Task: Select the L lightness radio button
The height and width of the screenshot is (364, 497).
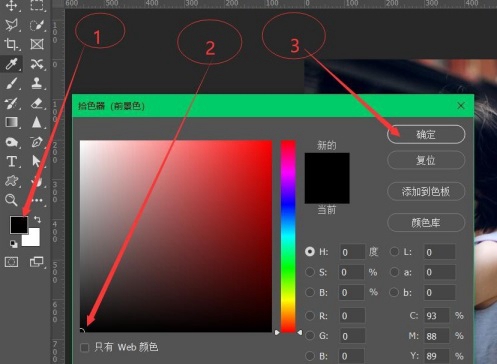Action: click(x=394, y=252)
